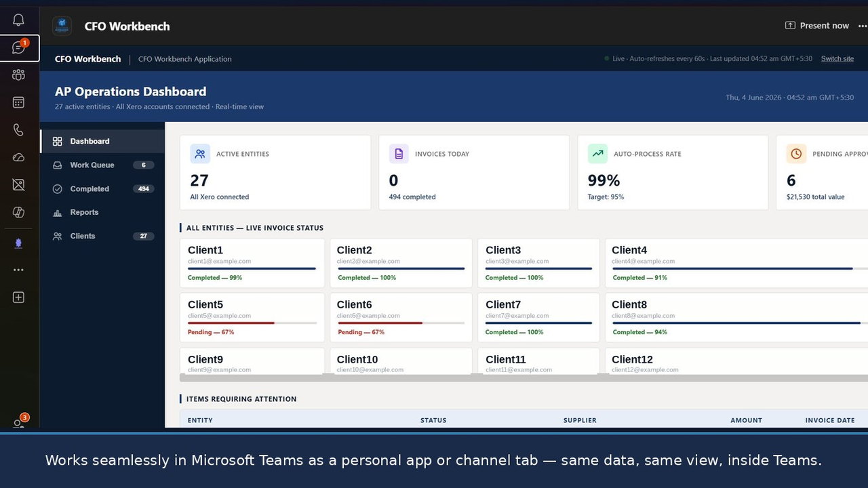
Task: Click the Present now button
Action: click(x=817, y=26)
